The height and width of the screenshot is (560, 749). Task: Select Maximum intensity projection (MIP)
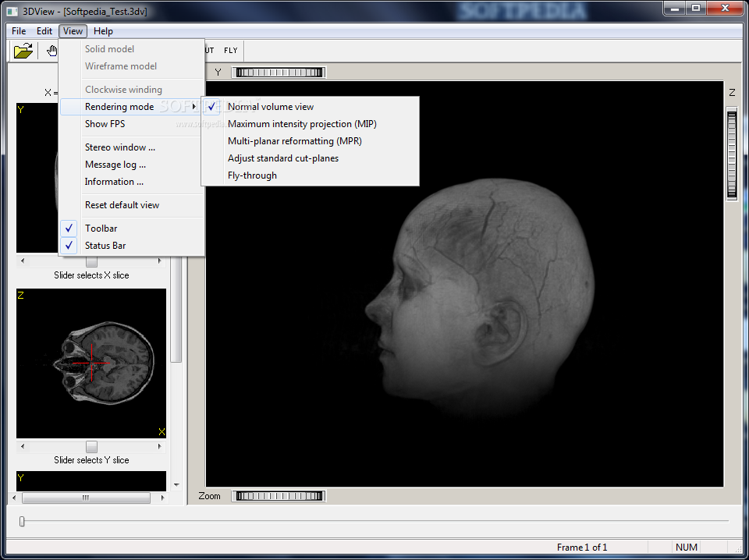click(310, 124)
